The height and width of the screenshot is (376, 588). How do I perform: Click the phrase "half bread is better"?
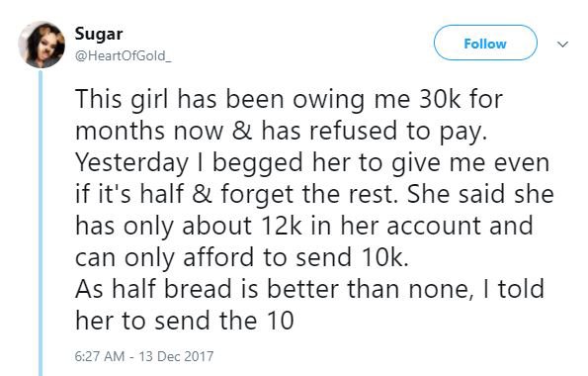tap(227, 289)
